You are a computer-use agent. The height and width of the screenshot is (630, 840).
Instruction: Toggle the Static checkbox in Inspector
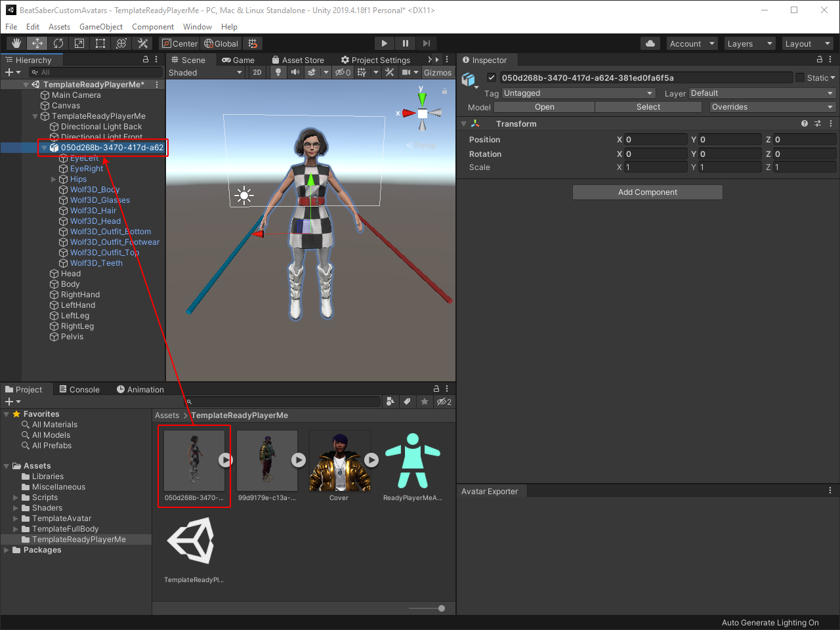[x=800, y=77]
